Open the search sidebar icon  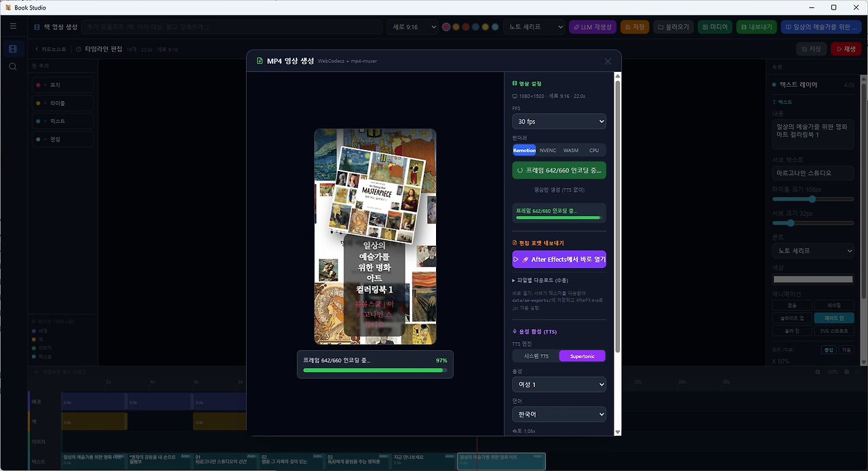tap(13, 67)
